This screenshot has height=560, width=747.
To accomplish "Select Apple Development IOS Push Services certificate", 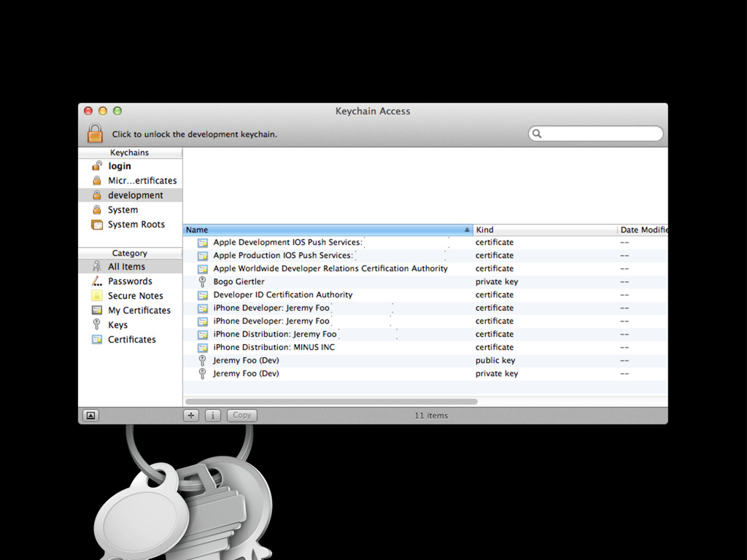I will point(425,242).
